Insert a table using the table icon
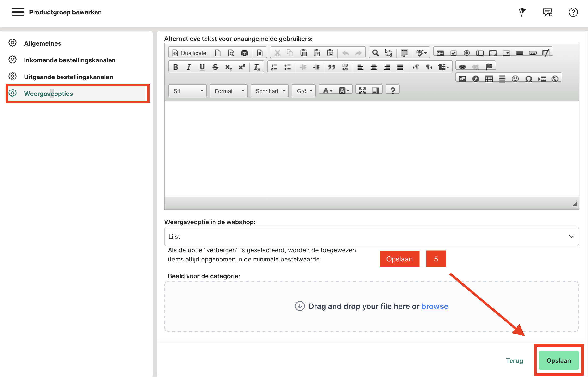 pyautogui.click(x=488, y=79)
